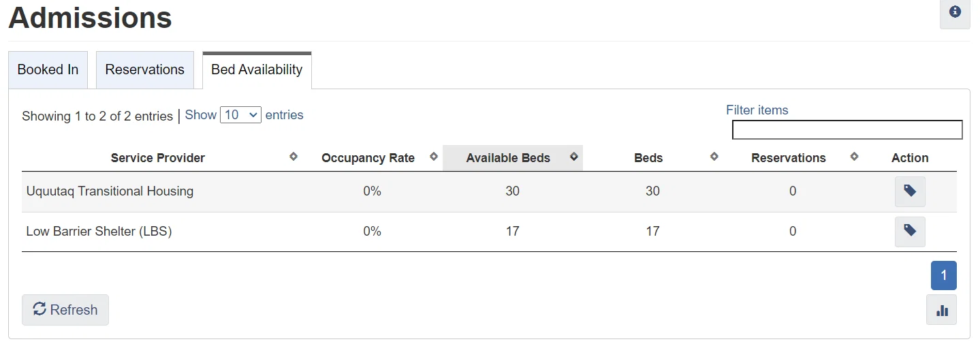Sort by Occupancy Rate sort icon
Screen dimensions: 980x346
pos(434,157)
